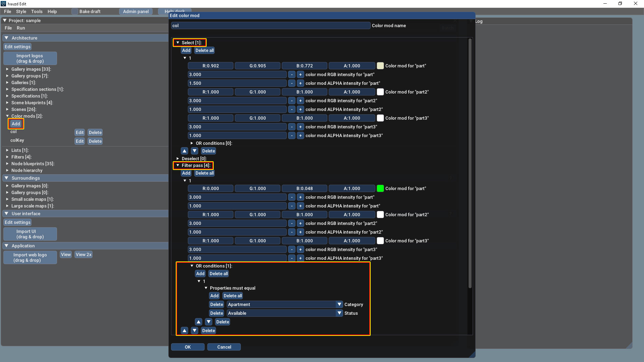The height and width of the screenshot is (362, 644).
Task: Increase Filter pass "part2" RGB intensity
Action: click(300, 223)
